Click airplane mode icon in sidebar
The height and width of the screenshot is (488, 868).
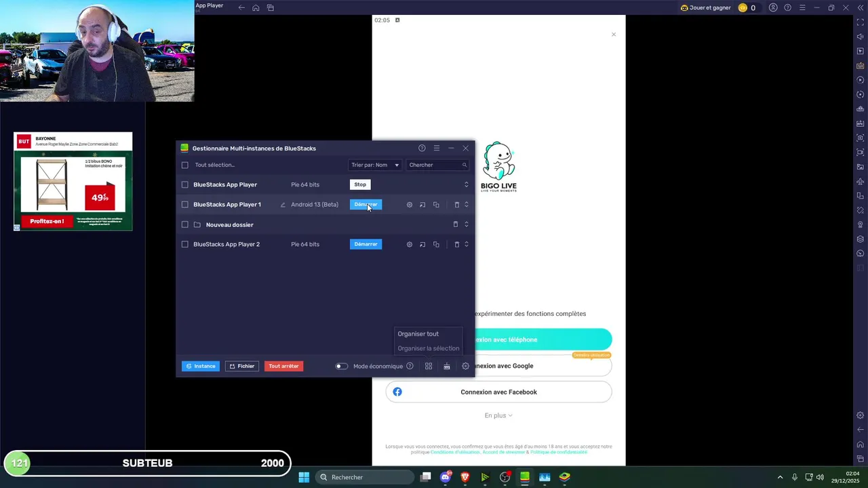coord(861,181)
